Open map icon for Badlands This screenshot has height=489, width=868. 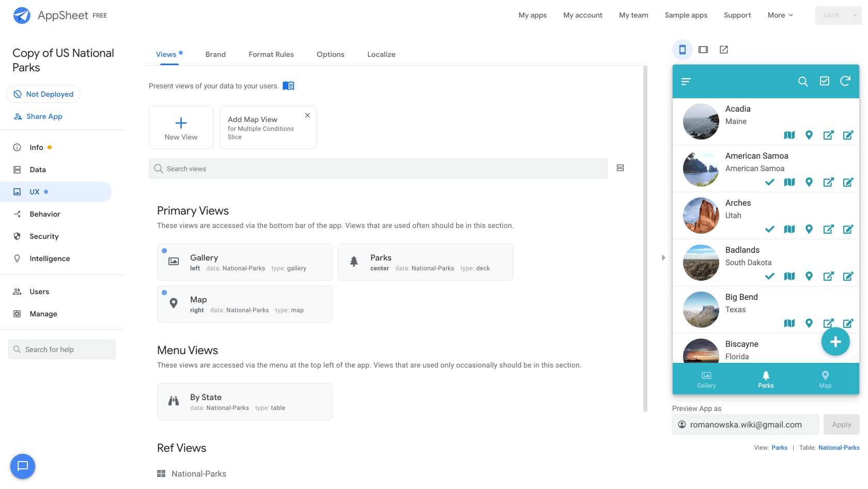pos(789,276)
